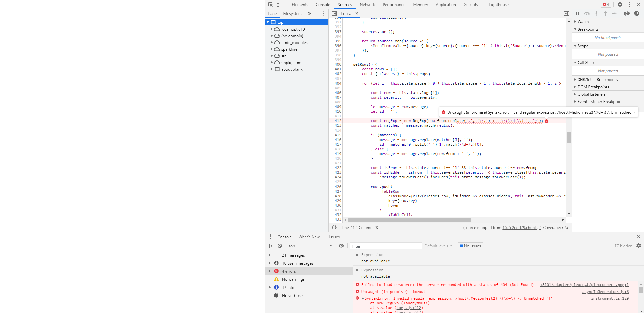Open the instrument.ts:129 link
The image size is (644, 313).
(610, 298)
